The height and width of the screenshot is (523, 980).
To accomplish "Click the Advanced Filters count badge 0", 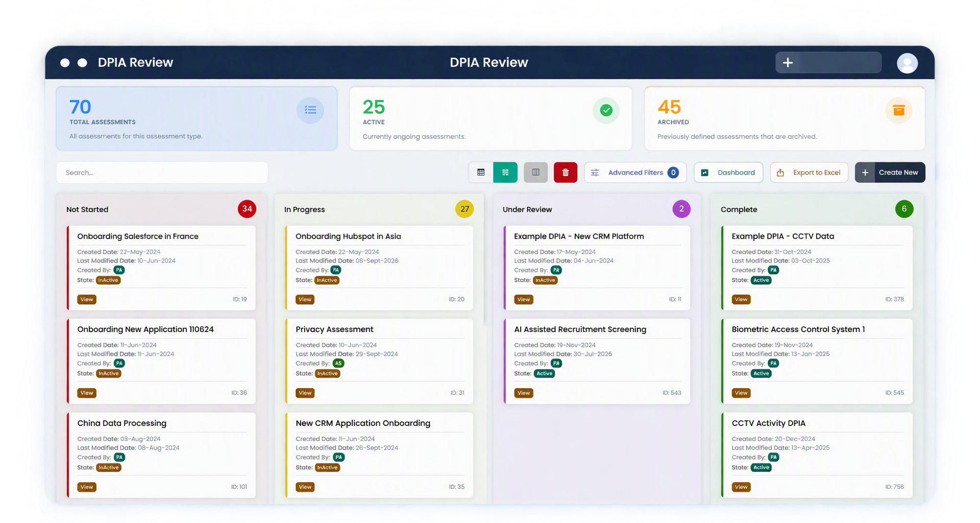I will point(673,173).
